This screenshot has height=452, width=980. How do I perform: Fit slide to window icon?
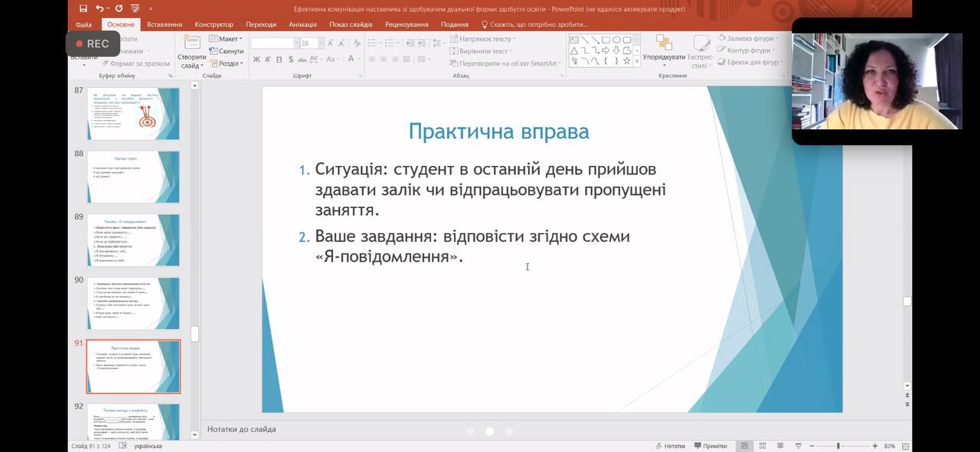coord(906,446)
